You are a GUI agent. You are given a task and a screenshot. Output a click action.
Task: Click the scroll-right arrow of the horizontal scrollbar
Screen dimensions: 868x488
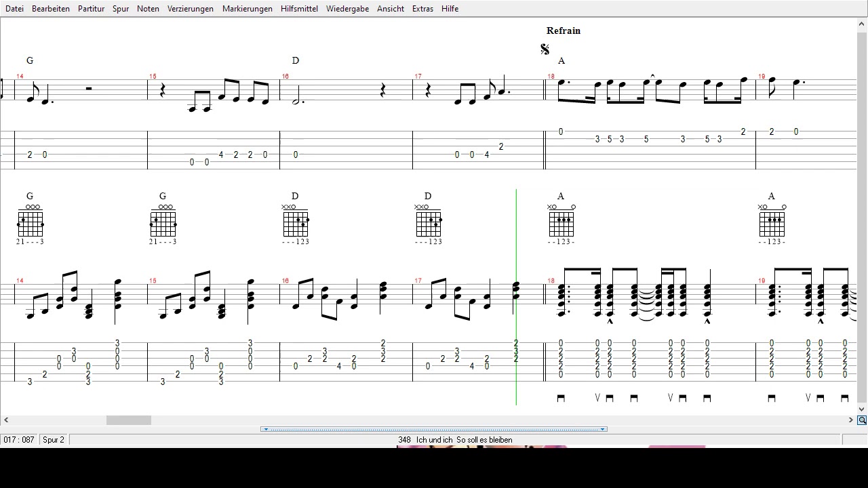click(851, 420)
